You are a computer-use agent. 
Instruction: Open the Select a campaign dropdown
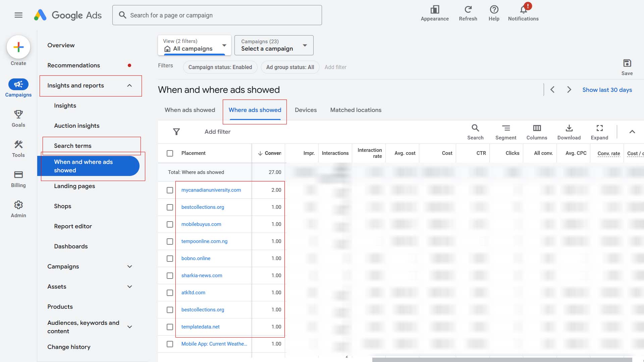click(x=274, y=45)
